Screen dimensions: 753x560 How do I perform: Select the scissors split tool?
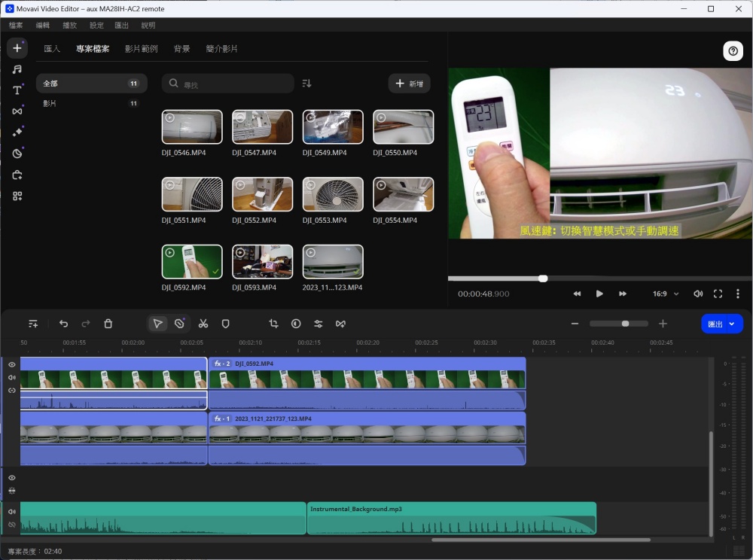tap(203, 324)
